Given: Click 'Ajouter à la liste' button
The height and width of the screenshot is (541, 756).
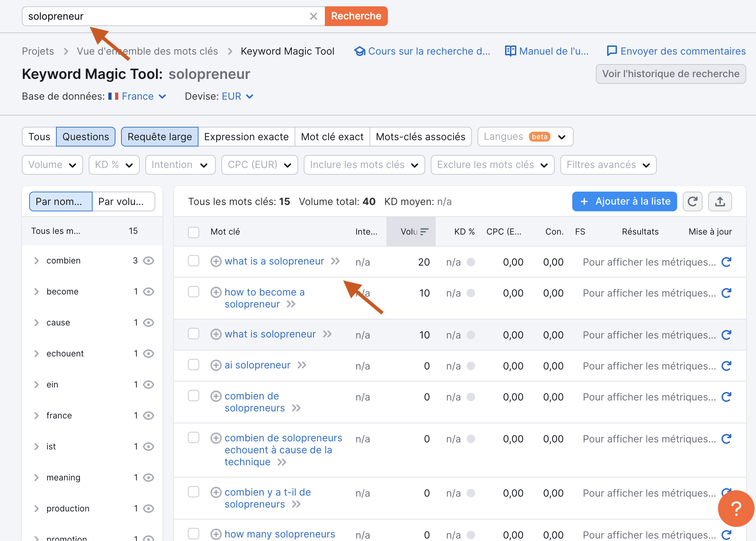Looking at the screenshot, I should (624, 201).
